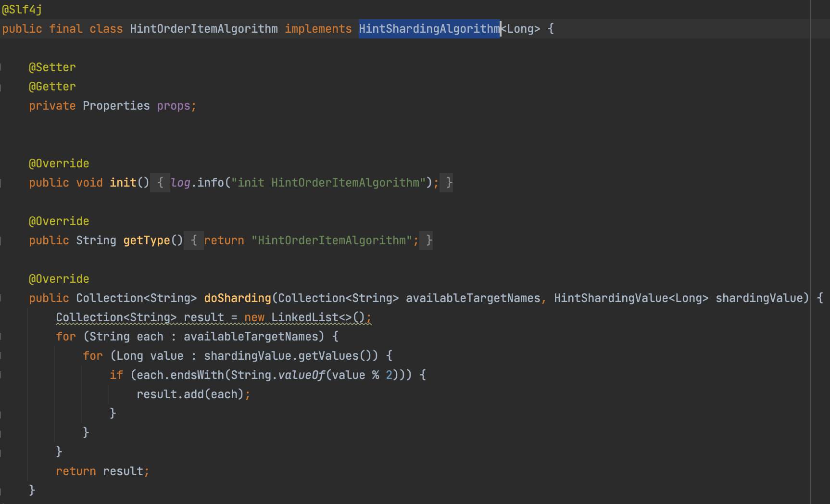Expand the folded body of init()
The image size is (830, 504).
click(160, 183)
